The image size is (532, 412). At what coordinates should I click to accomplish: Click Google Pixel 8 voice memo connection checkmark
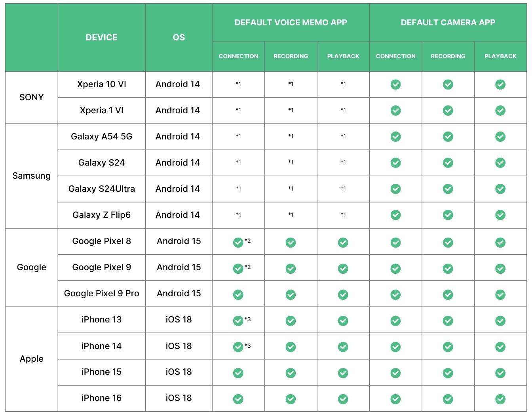pos(238,242)
